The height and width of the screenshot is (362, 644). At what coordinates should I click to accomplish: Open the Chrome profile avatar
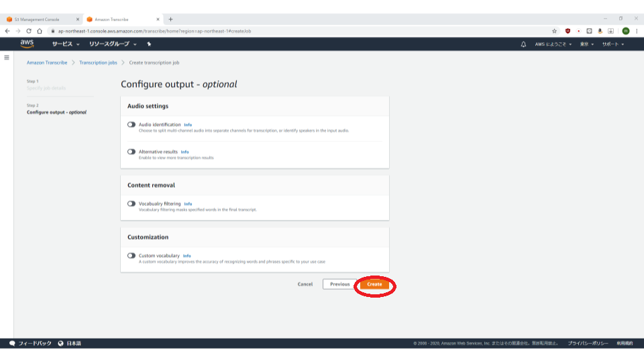[x=625, y=32]
